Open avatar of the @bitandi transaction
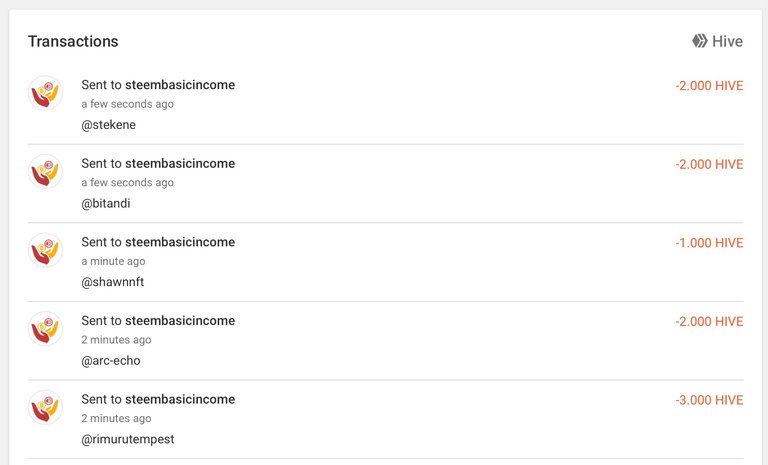 (46, 171)
